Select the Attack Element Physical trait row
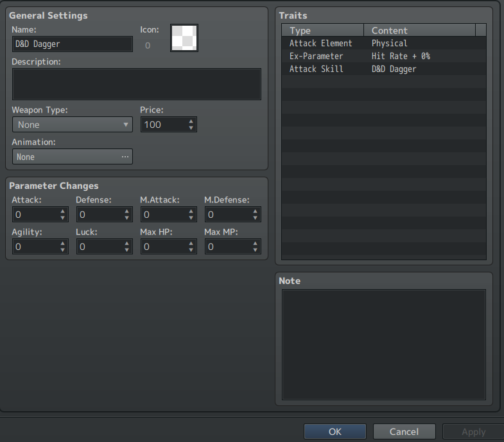Viewport: 504px width, 442px height. coord(383,43)
